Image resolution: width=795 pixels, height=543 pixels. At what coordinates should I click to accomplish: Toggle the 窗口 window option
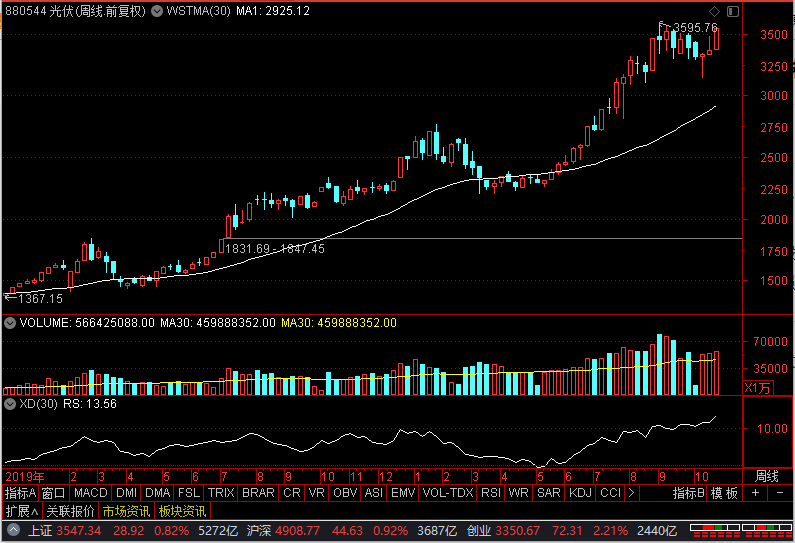(x=54, y=493)
